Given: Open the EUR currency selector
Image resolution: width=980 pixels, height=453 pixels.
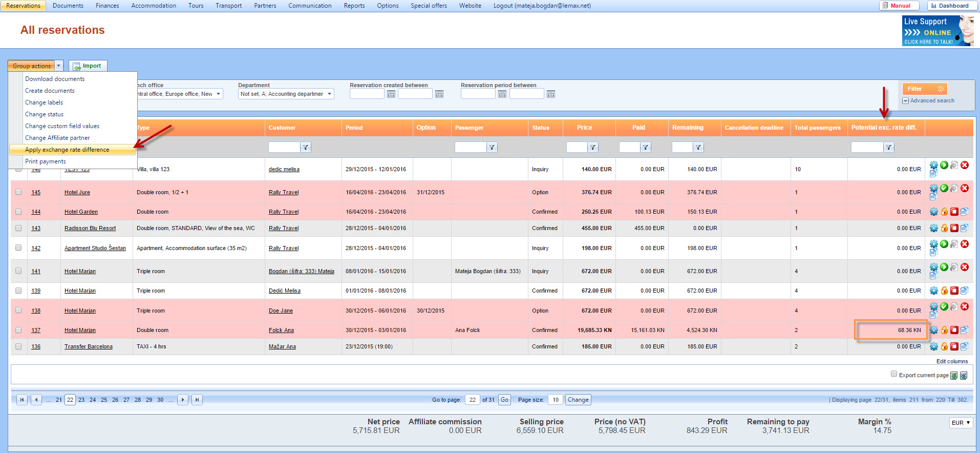Looking at the screenshot, I should (x=961, y=423).
